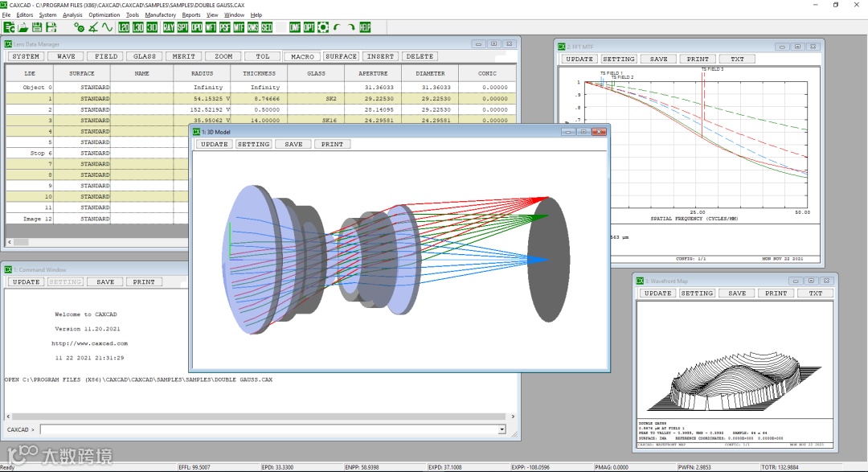Click Command Window horizontal scrollbar right arrow
Viewport: 868px width, 472px height.
[513, 416]
